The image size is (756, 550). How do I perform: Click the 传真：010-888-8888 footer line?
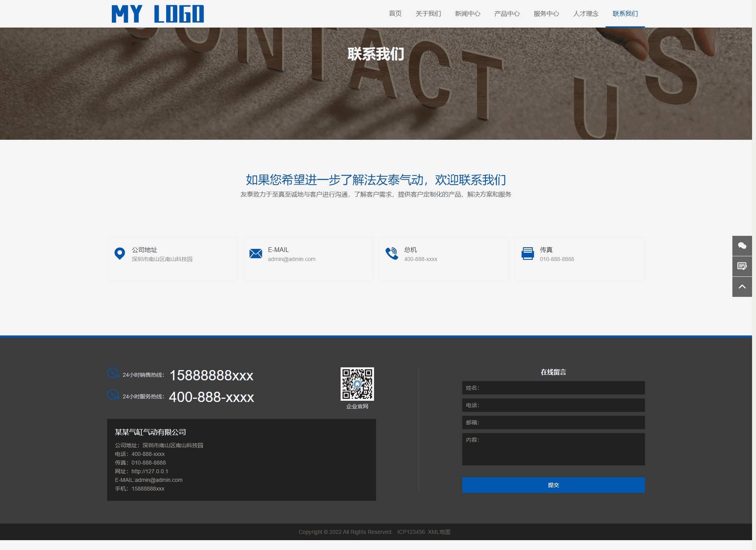(140, 463)
